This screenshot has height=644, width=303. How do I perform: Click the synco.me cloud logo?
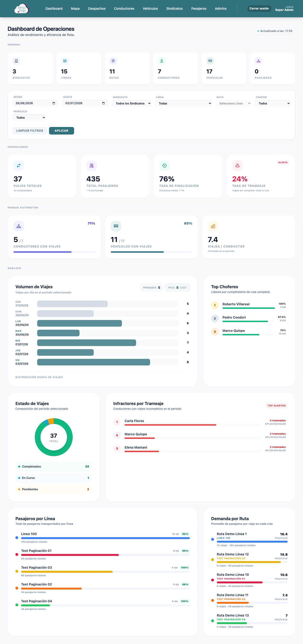(22, 9)
